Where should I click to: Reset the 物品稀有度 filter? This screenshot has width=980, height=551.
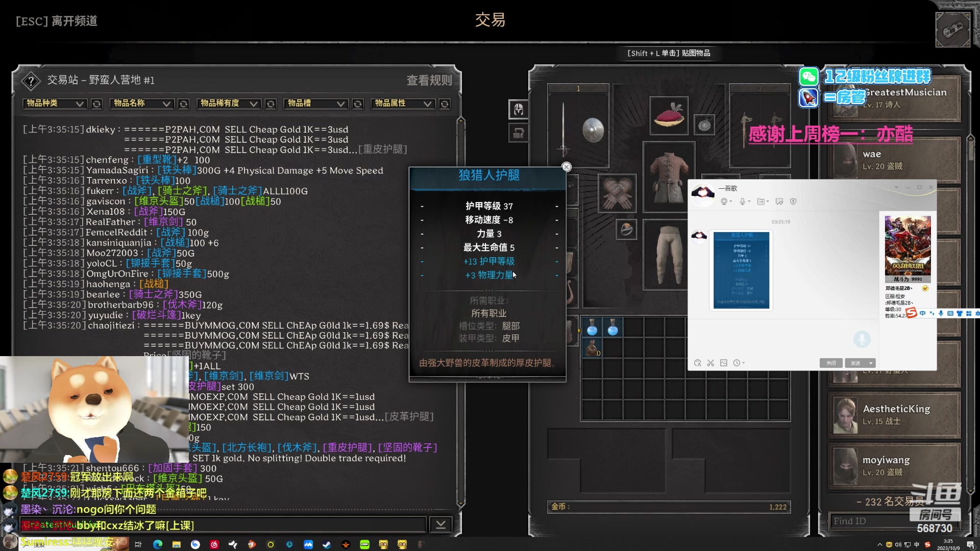pos(271,104)
